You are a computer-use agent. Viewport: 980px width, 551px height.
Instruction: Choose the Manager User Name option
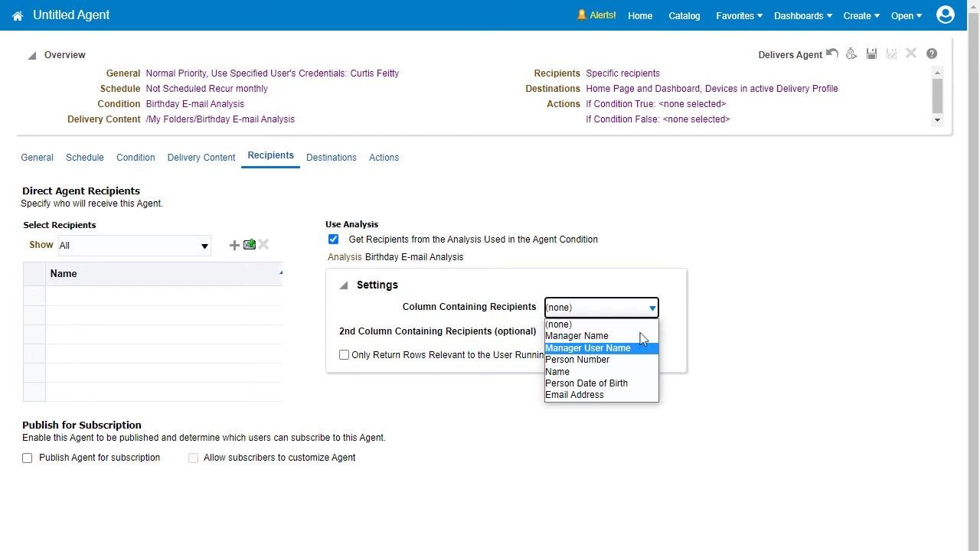click(601, 348)
